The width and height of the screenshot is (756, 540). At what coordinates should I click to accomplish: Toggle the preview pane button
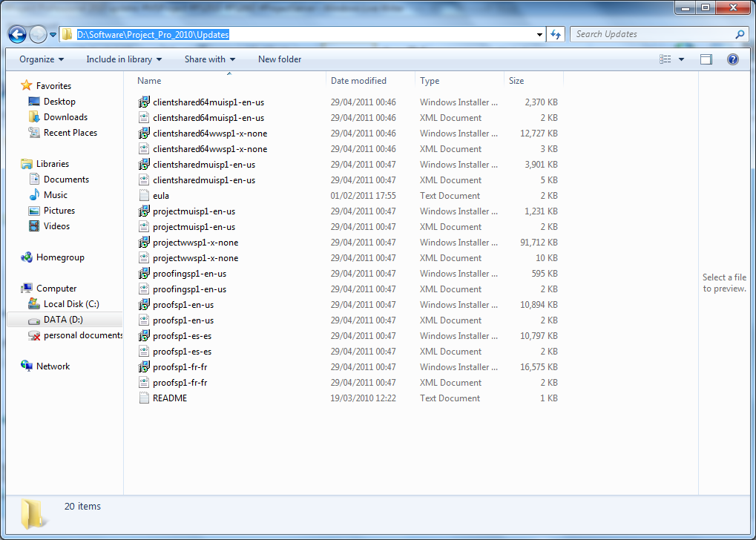tap(706, 59)
